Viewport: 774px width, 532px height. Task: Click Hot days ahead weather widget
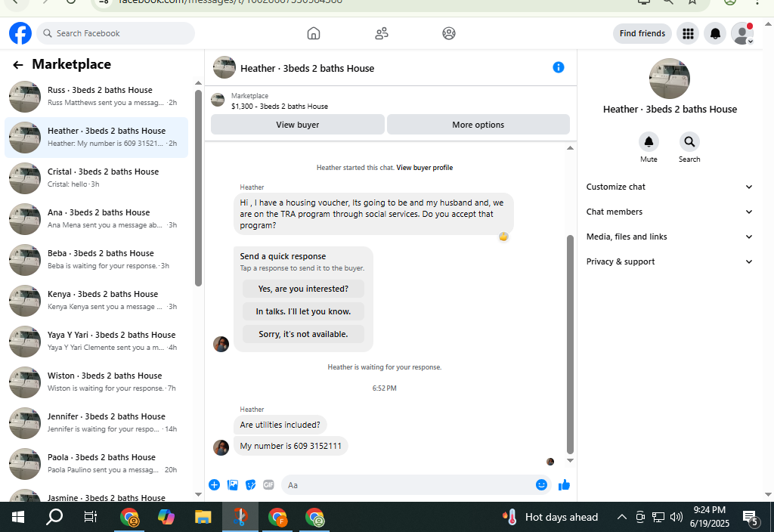pyautogui.click(x=550, y=517)
